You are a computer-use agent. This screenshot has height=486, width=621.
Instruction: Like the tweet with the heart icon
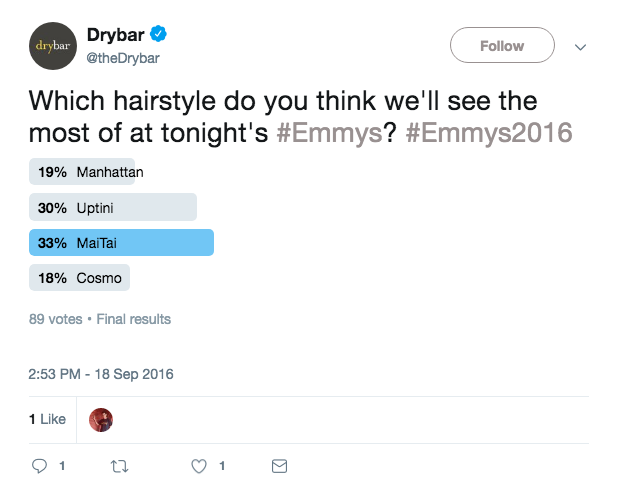coord(199,466)
